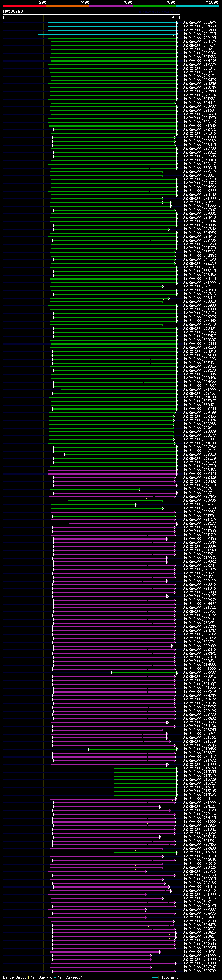Viewport: 222px width, 980px height.
Task: Open hit UniRef100_B8BJ16
Action: pos(199,898)
